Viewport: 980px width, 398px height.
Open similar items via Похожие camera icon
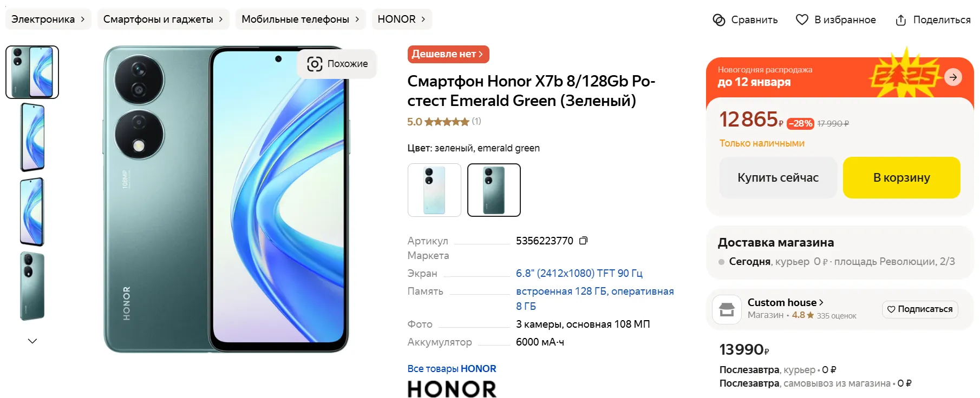[315, 64]
